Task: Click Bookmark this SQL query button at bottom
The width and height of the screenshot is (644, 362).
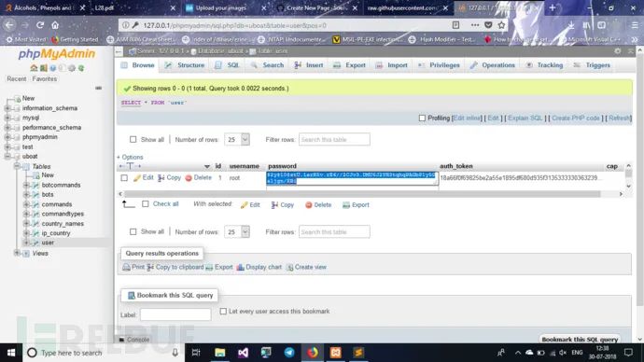Action: (x=580, y=340)
